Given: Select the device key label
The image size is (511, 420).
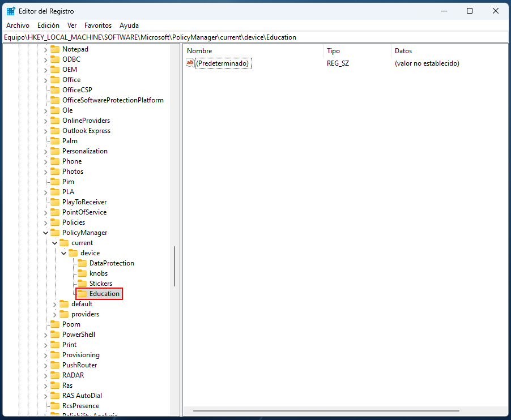Looking at the screenshot, I should [x=90, y=253].
